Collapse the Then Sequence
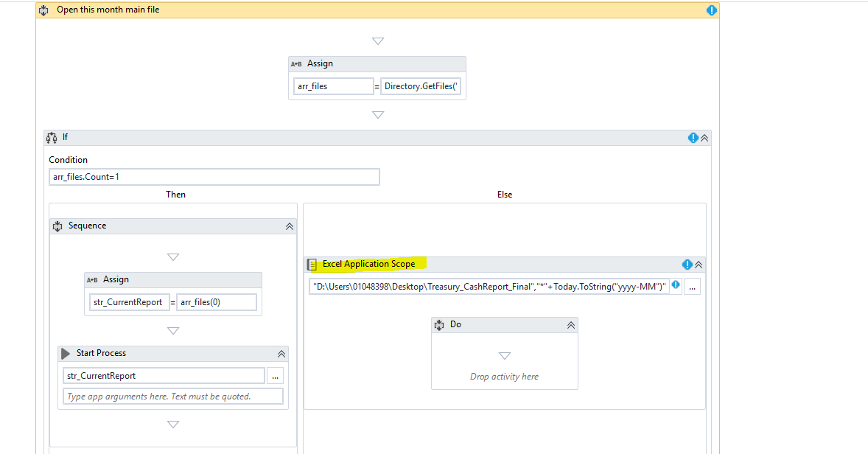 tap(289, 226)
